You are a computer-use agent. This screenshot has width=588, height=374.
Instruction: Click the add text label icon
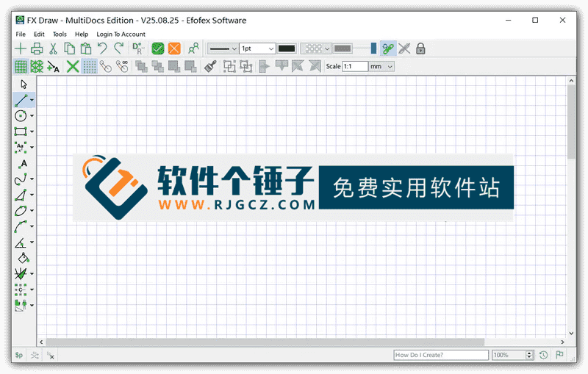point(53,67)
